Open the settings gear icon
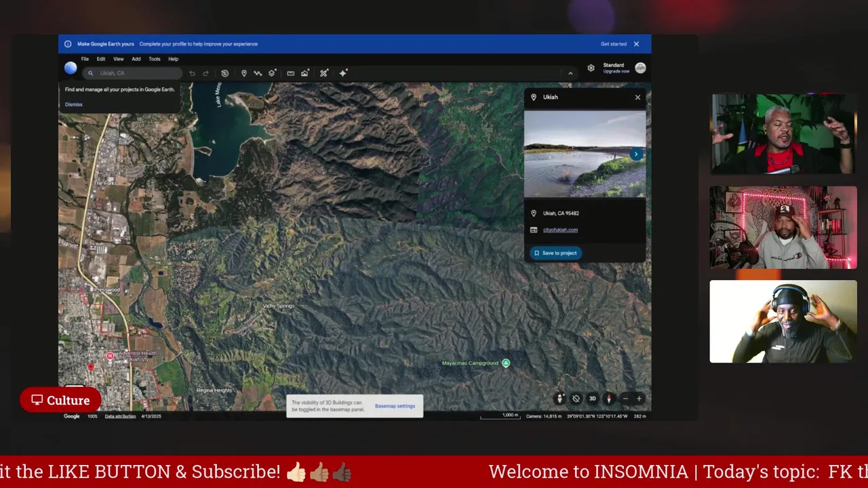The image size is (868, 488). [x=591, y=68]
